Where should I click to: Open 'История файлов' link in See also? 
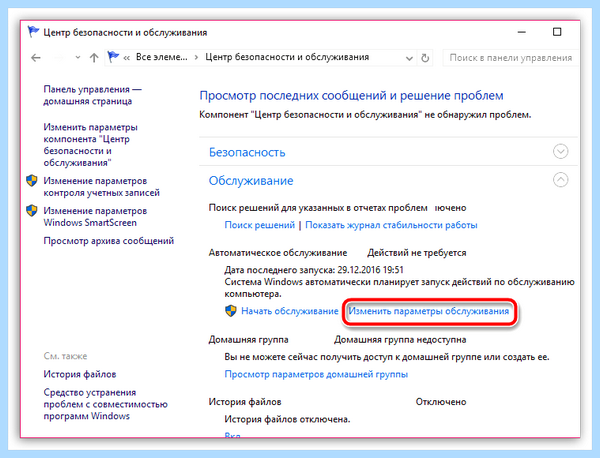[x=80, y=374]
